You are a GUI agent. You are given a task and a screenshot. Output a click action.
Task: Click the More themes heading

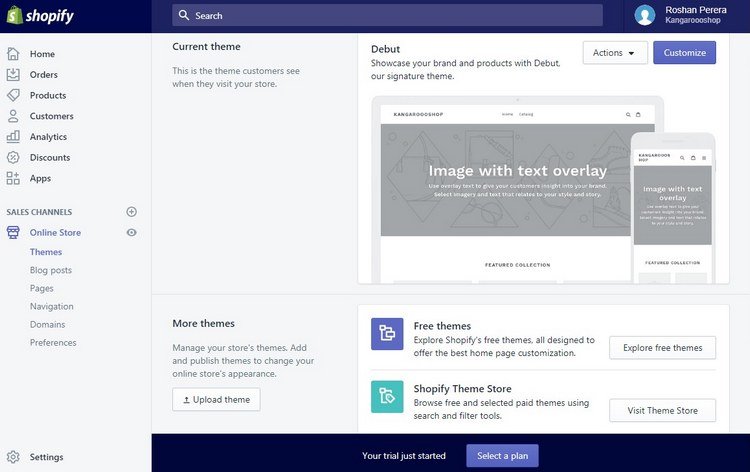(x=203, y=323)
